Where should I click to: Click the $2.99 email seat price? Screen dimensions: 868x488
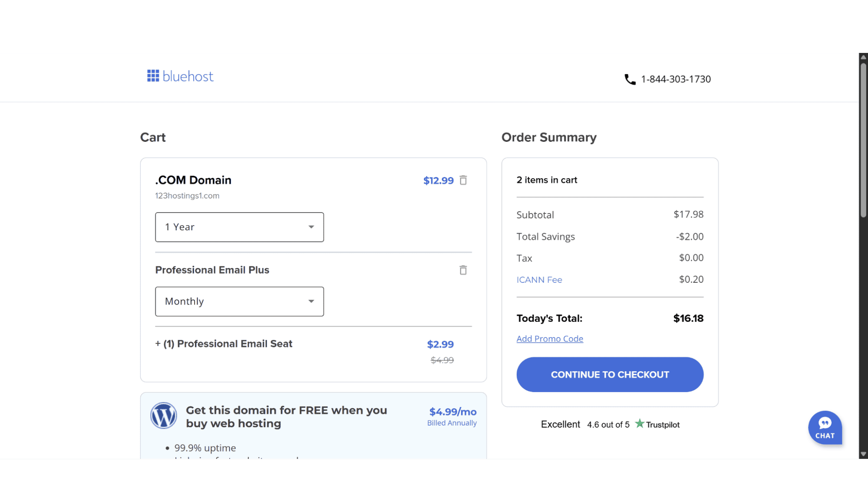pyautogui.click(x=440, y=344)
